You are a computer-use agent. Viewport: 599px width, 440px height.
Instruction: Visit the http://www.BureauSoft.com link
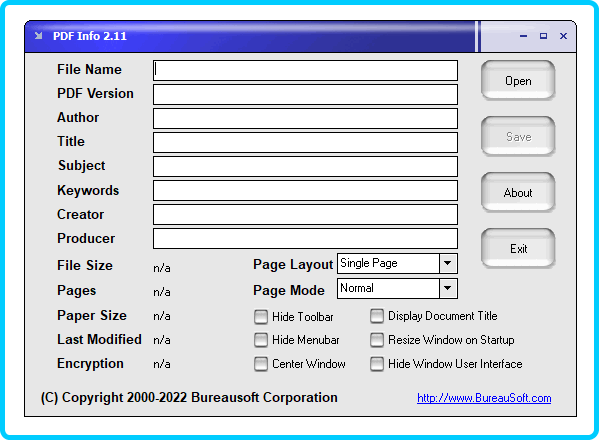(484, 398)
